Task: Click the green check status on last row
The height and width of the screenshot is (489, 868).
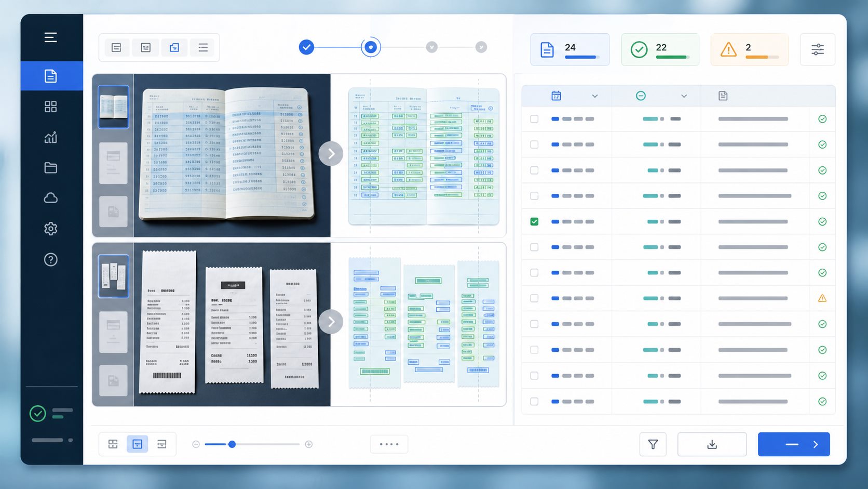Action: (x=822, y=401)
